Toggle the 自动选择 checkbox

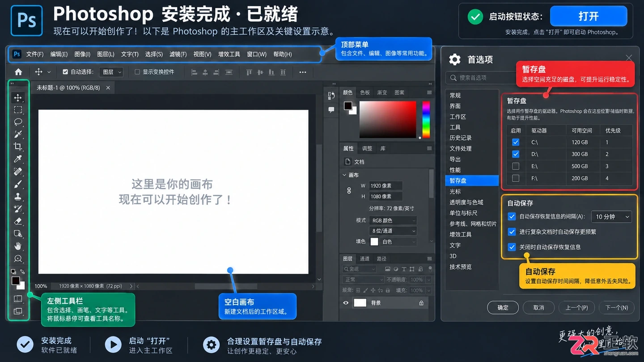pyautogui.click(x=65, y=72)
